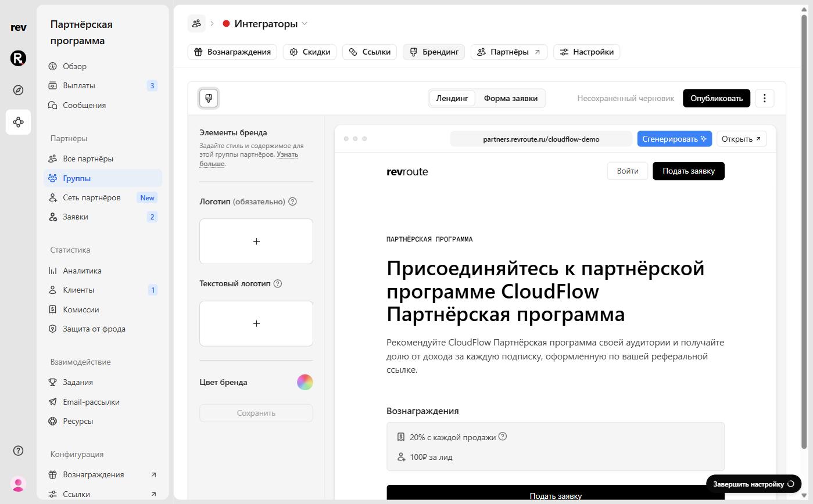The width and height of the screenshot is (813, 504).
Task: Click Подать заявку in preview header
Action: point(689,171)
